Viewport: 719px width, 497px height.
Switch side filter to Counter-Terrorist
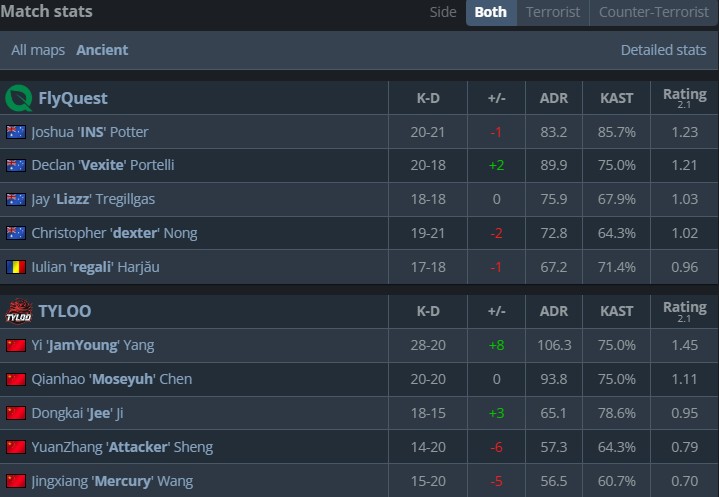click(653, 12)
